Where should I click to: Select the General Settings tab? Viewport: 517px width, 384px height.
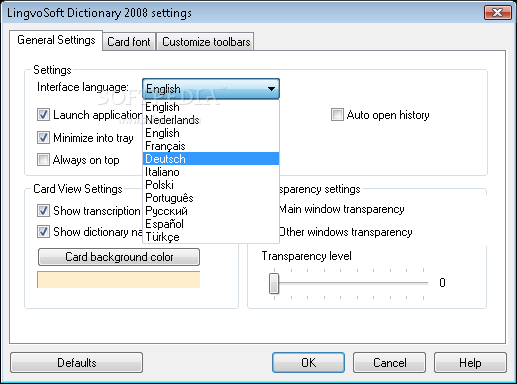pos(56,40)
